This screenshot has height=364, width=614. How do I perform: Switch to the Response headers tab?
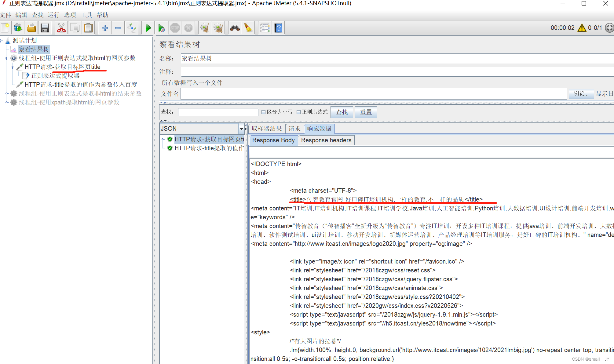[x=326, y=140]
